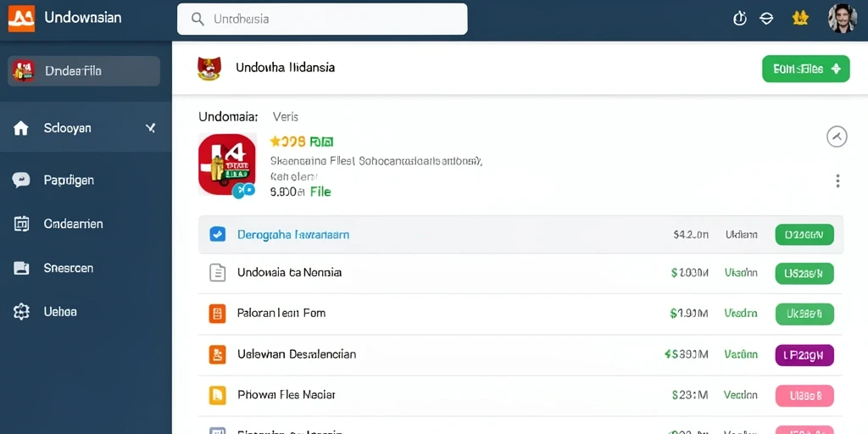Image resolution: width=868 pixels, height=434 pixels.
Task: Click the green button in Paloran Ieon Fom row
Action: click(x=804, y=314)
